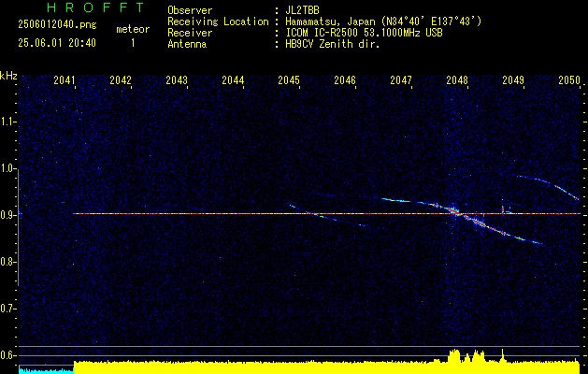Image resolution: width=588 pixels, height=374 pixels.
Task: Click the 2044 time axis label
Action: point(233,80)
